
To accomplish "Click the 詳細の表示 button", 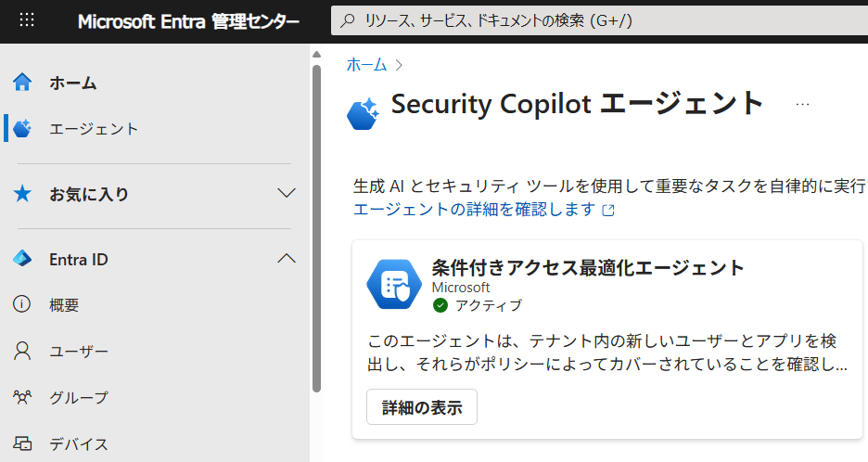I will [x=422, y=407].
